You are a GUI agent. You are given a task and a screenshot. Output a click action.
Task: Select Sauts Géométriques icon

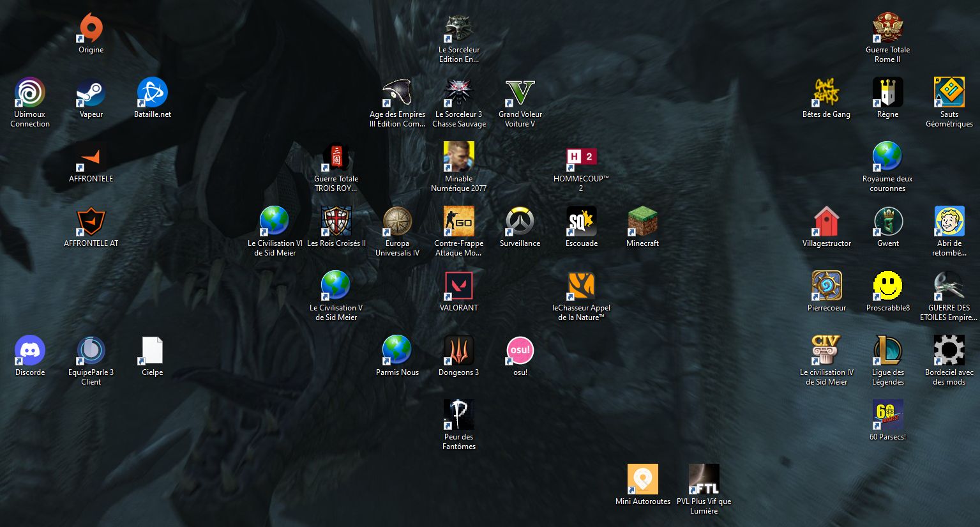[x=949, y=93]
